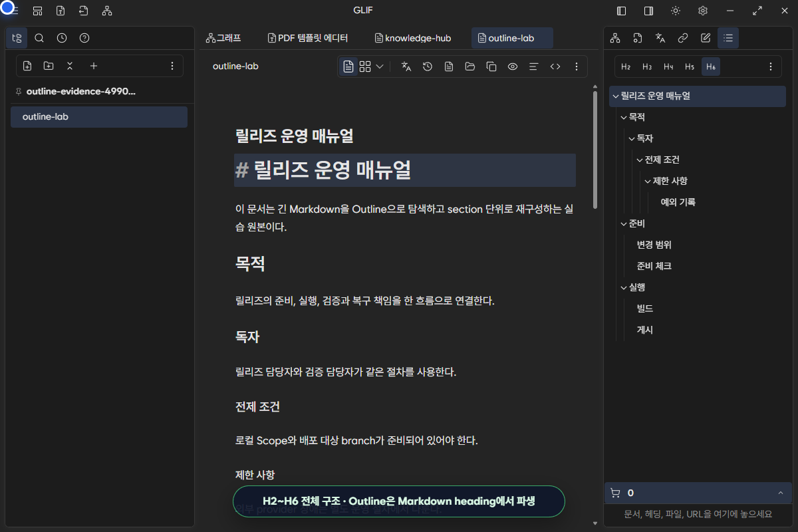The width and height of the screenshot is (798, 532).
Task: Open the layout template icon in title bar
Action: (x=38, y=11)
